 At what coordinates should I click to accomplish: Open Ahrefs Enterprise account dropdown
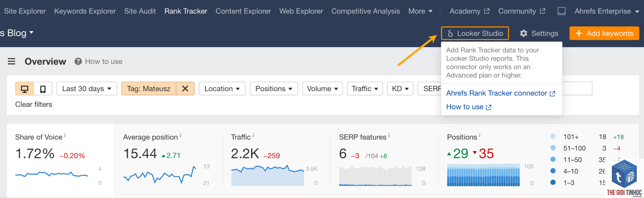pos(607,11)
